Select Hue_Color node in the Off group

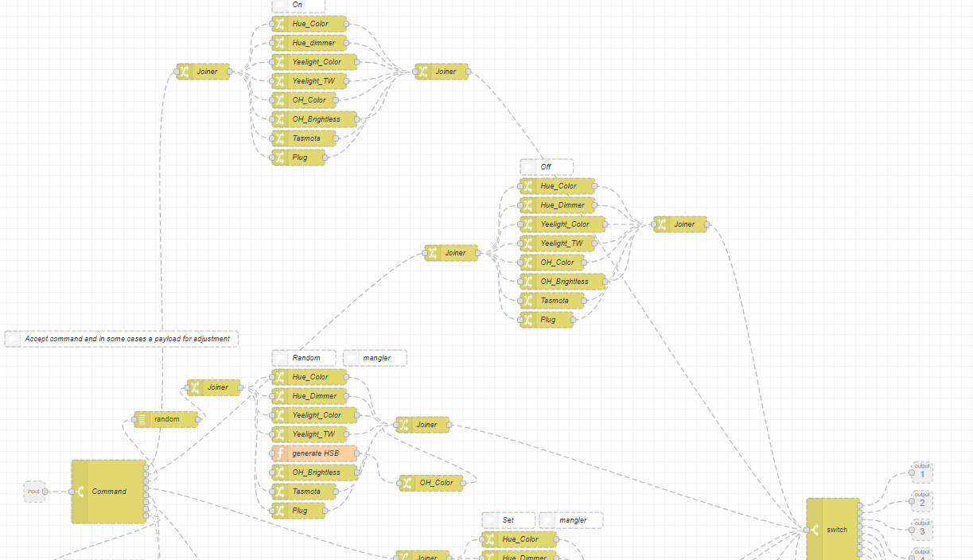coord(557,186)
